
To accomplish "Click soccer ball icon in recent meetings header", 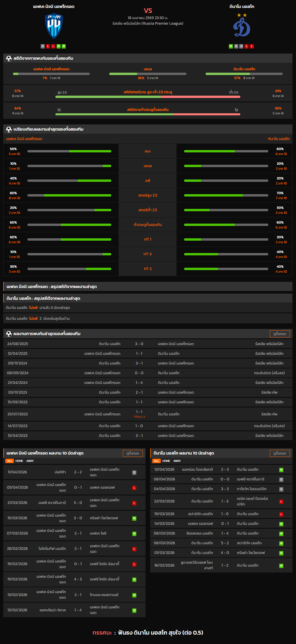I will click(9, 334).
